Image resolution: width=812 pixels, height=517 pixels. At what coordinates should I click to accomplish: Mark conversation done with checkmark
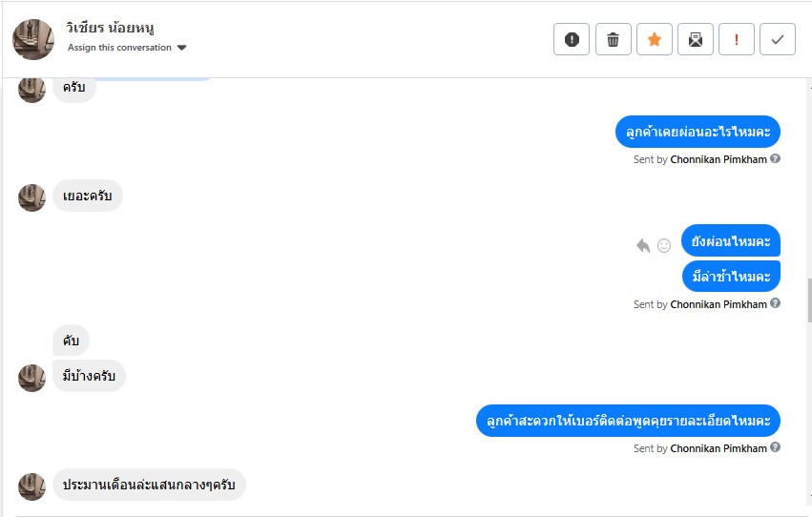coord(778,39)
